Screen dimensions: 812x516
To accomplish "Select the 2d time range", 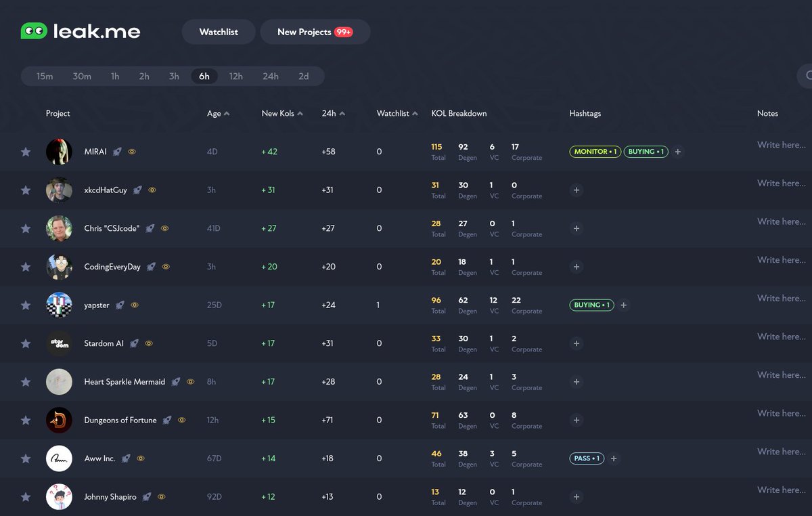I will pyautogui.click(x=304, y=76).
